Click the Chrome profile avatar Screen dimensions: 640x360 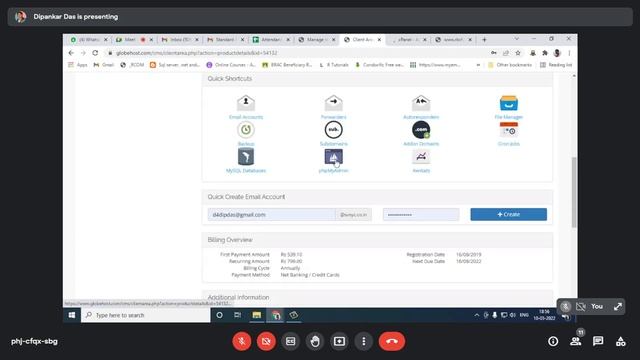[x=557, y=53]
